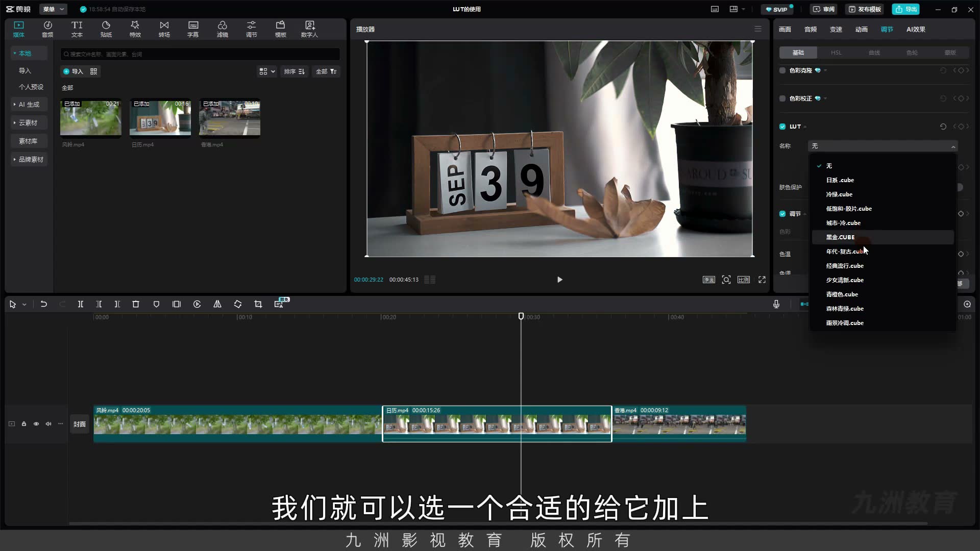Click the timeline playhead marker
This screenshot has width=980, height=551.
[x=521, y=316]
